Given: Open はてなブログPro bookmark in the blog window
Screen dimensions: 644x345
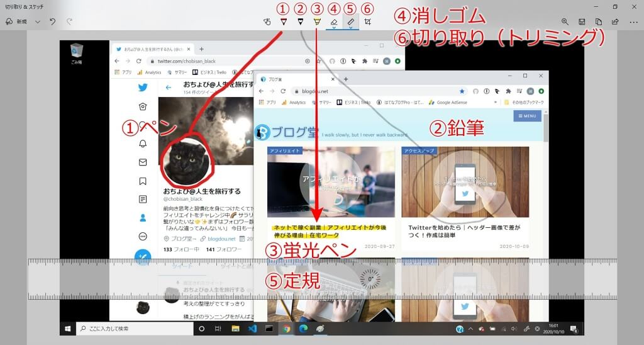Looking at the screenshot, I should click(400, 103).
